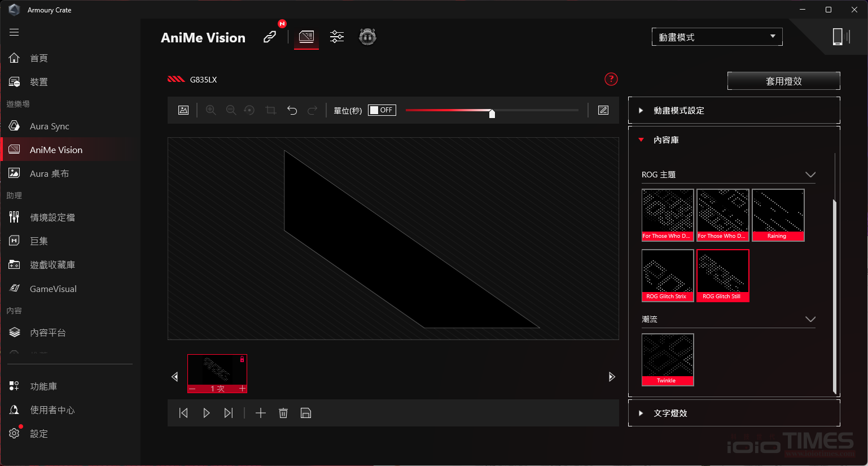The width and height of the screenshot is (868, 466).
Task: Delete clip with trash icon
Action: 283,413
